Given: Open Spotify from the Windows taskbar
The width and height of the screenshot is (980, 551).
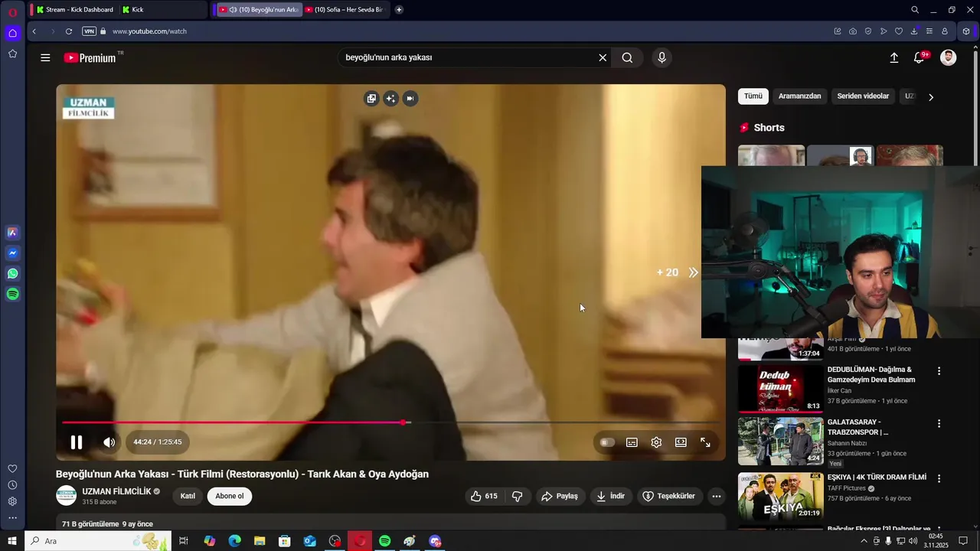Looking at the screenshot, I should tap(385, 541).
